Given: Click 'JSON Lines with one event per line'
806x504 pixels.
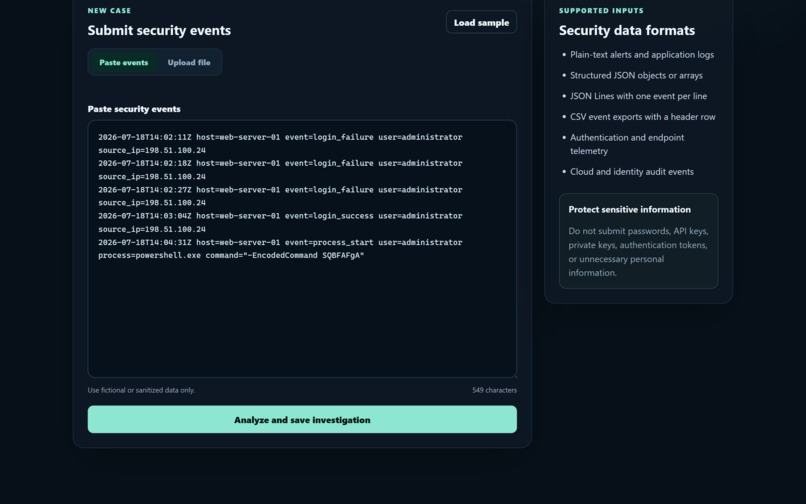Looking at the screenshot, I should (638, 96).
